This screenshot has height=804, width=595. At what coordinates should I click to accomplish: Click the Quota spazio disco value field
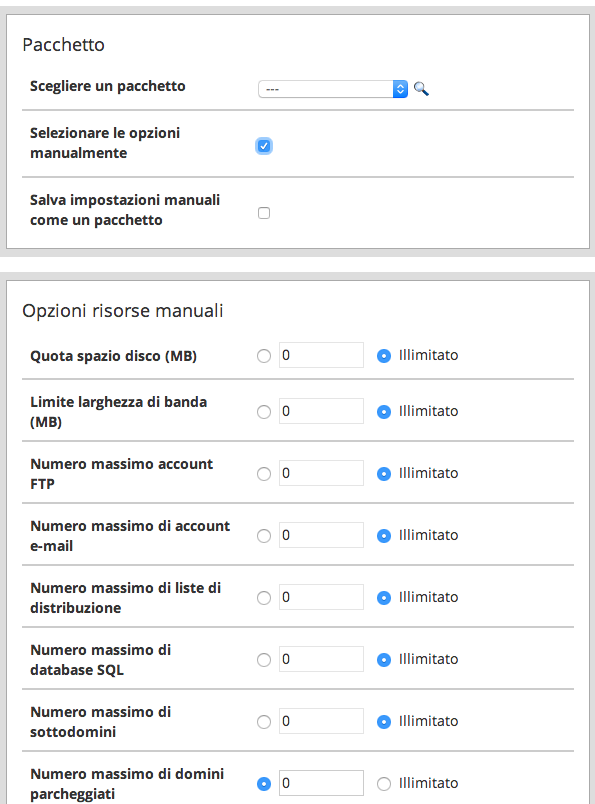pyautogui.click(x=321, y=355)
